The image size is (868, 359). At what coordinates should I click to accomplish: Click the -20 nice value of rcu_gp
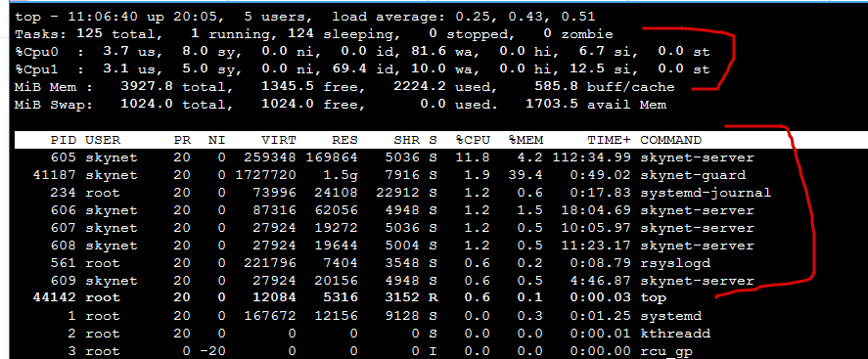[213, 351]
